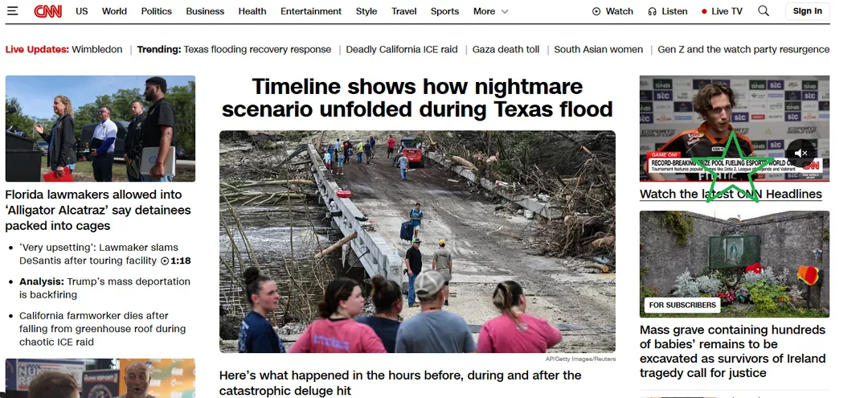This screenshot has width=868, height=398.
Task: Open the search magnifier icon
Action: 764,11
